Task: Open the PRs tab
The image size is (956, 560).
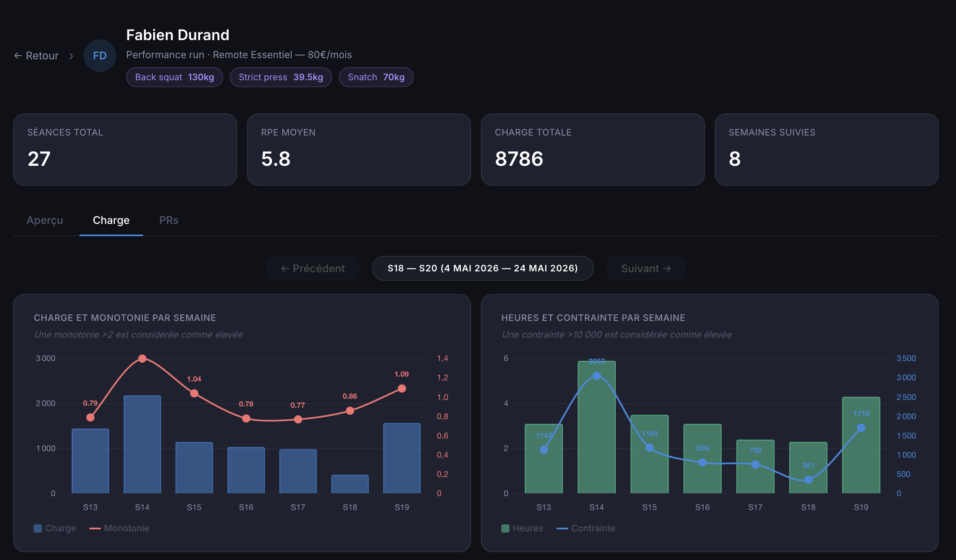Action: [x=169, y=220]
